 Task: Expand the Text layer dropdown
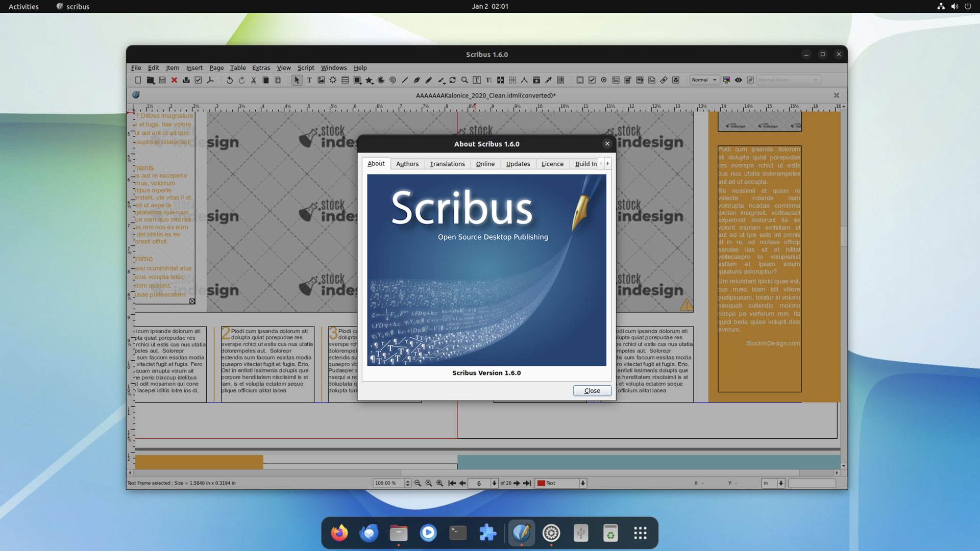tap(582, 483)
